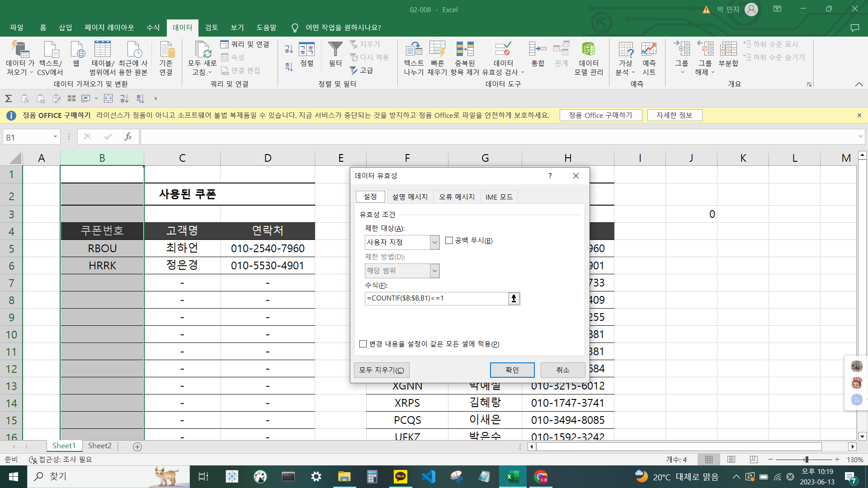
Task: Click the 확인 button in the dialog
Action: pyautogui.click(x=512, y=370)
